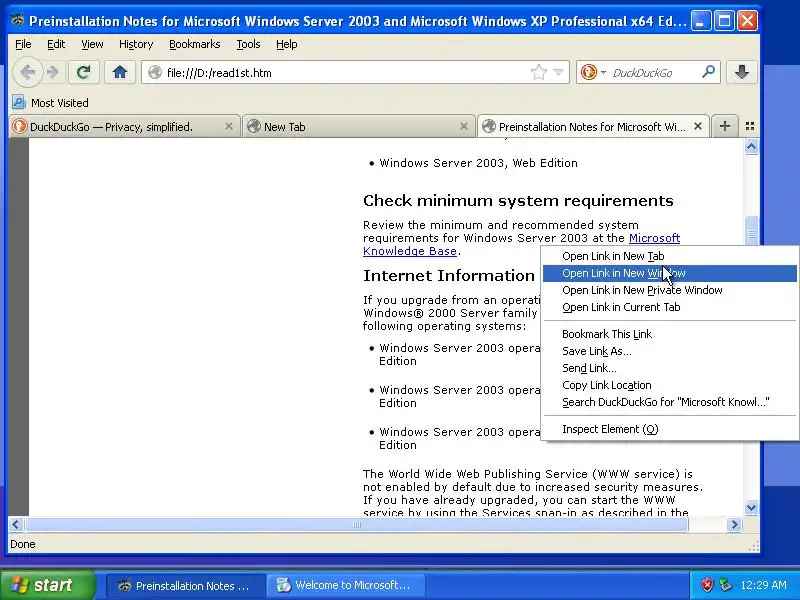
Task: Show all tabs grid button
Action: click(749, 126)
